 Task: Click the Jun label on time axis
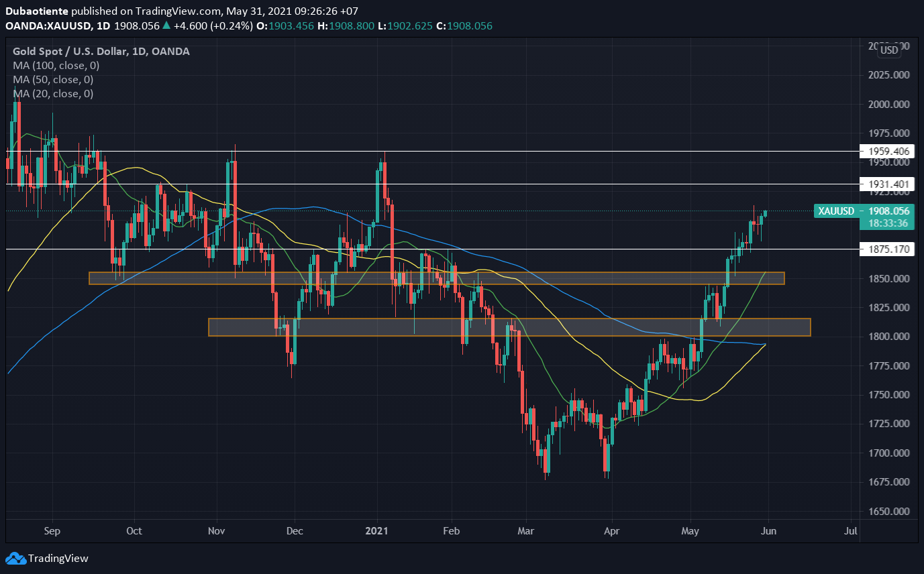(x=769, y=531)
